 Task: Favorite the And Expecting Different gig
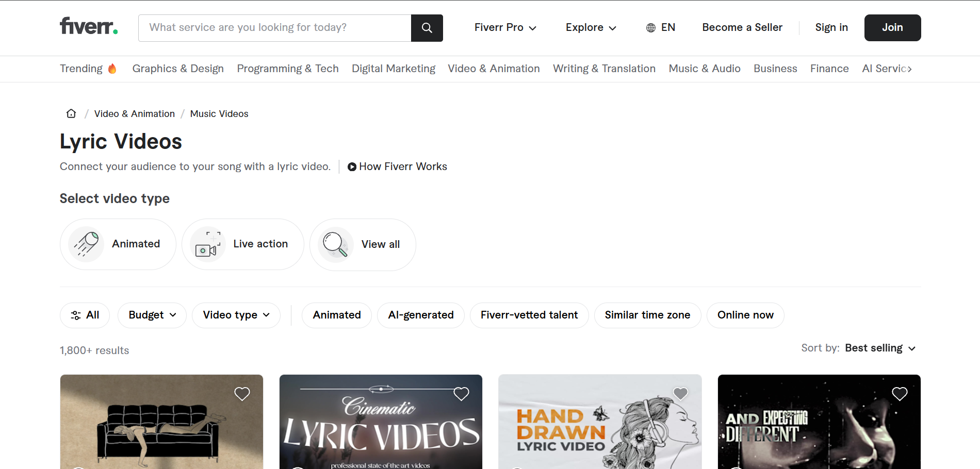pyautogui.click(x=900, y=394)
